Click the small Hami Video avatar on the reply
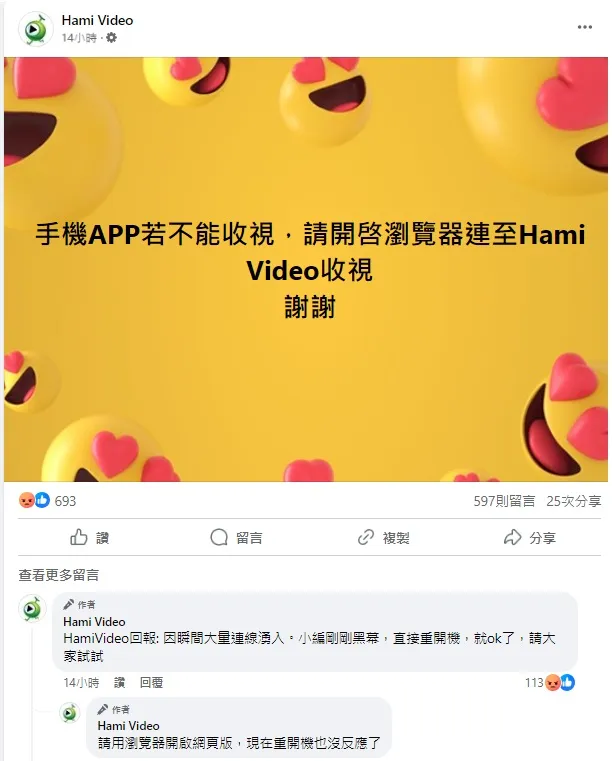Viewport: 612px width, 761px height. point(70,712)
